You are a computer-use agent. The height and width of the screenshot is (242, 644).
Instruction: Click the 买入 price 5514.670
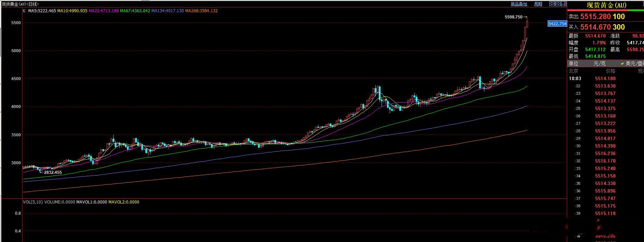[596, 27]
